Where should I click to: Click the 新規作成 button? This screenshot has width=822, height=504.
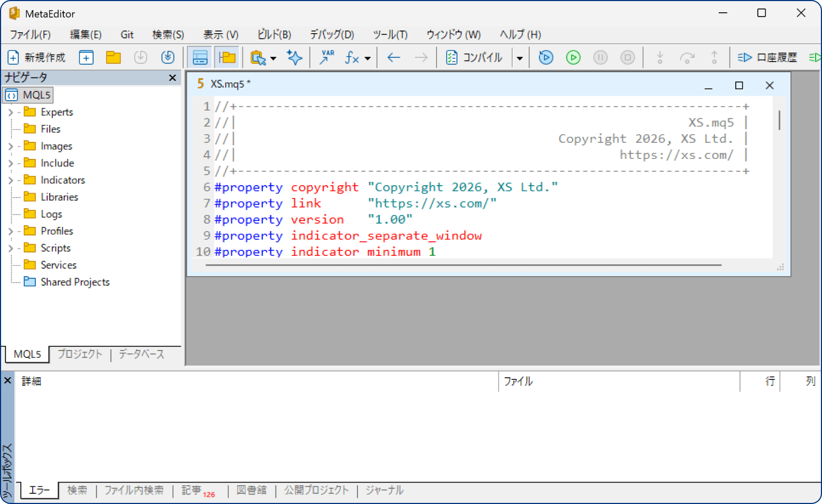[x=36, y=57]
